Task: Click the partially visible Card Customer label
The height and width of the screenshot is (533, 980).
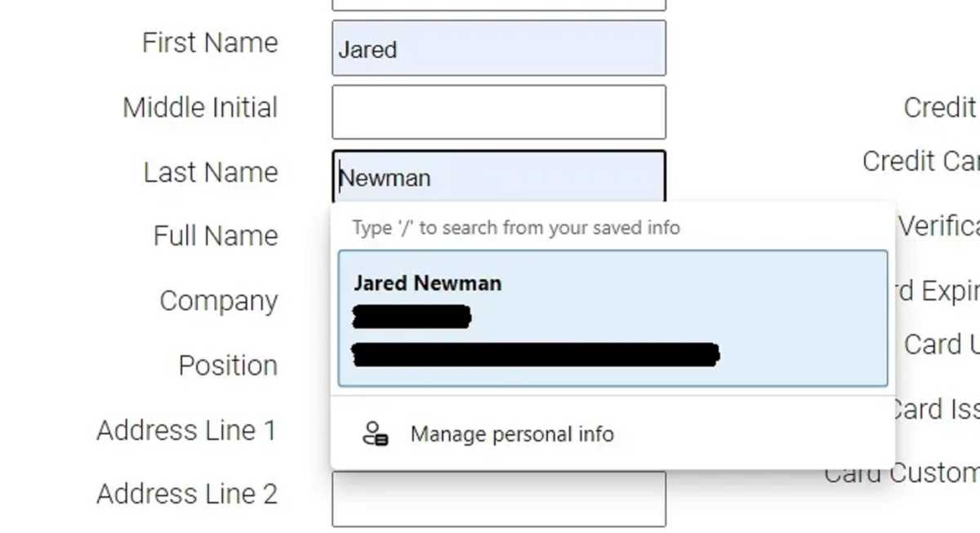Action: (902, 473)
